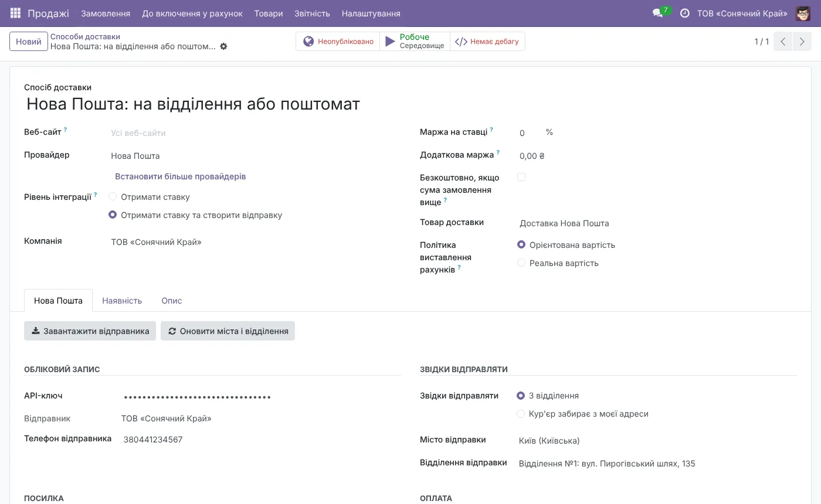Open the Відділення відправки dropdown field

point(657,464)
